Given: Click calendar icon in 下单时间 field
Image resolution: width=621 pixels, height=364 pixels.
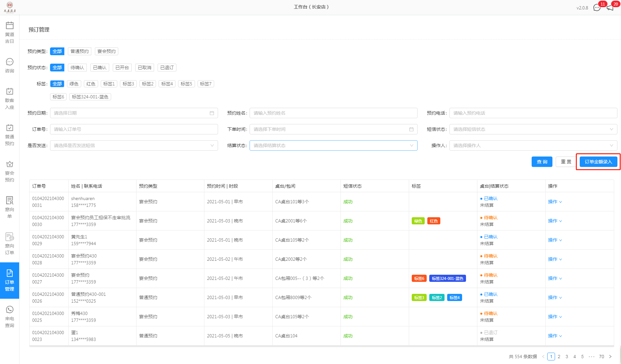Looking at the screenshot, I should (411, 129).
